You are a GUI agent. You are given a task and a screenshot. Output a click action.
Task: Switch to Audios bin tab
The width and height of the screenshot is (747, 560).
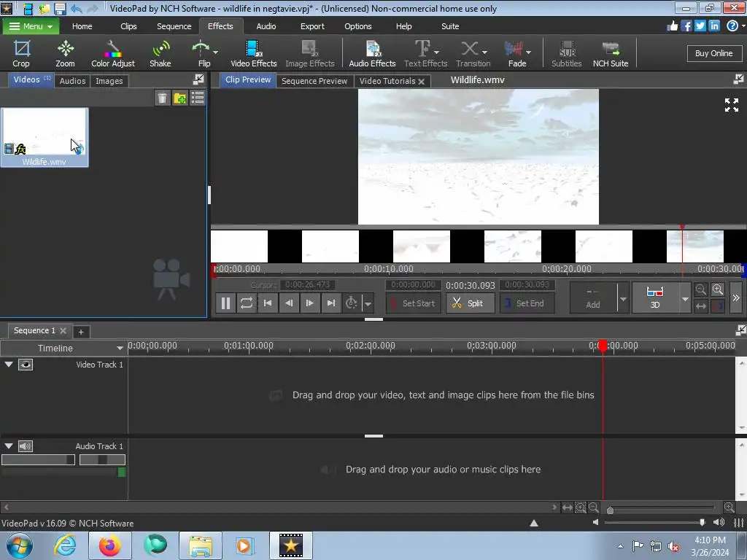pyautogui.click(x=72, y=81)
